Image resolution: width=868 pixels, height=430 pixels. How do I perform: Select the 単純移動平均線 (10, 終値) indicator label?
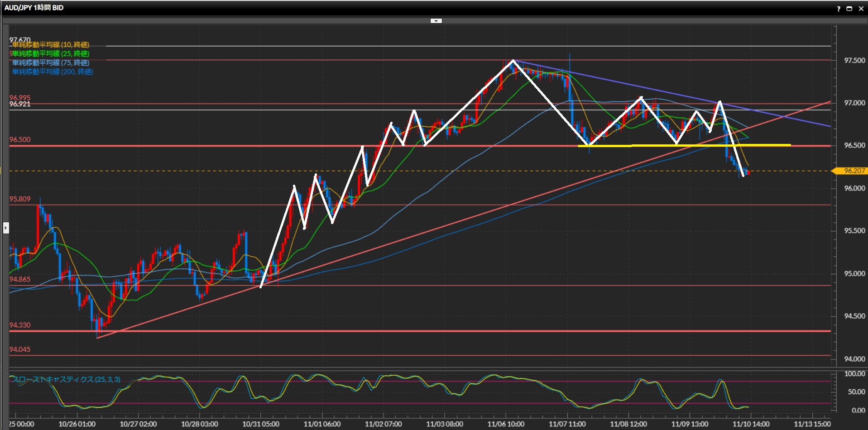[51, 44]
